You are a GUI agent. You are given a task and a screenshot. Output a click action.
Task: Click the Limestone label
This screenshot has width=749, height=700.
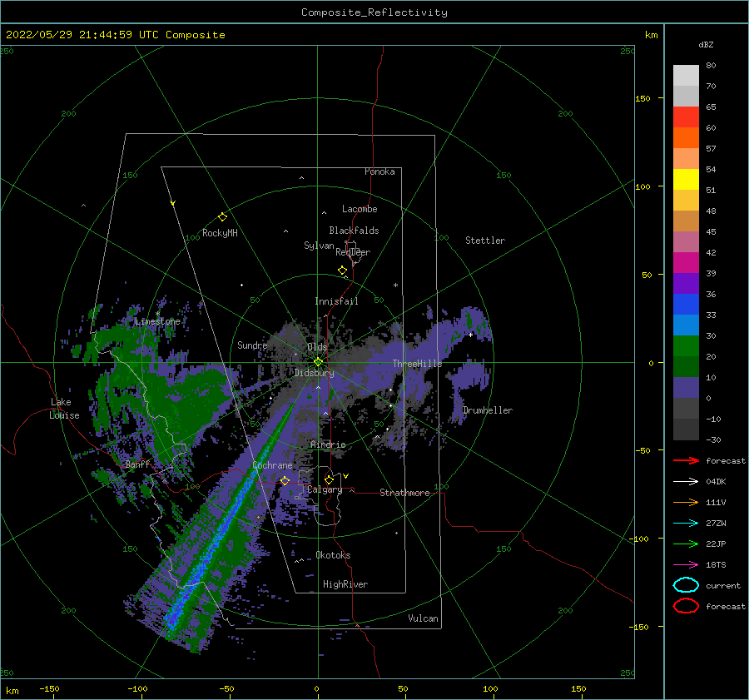coord(157,321)
